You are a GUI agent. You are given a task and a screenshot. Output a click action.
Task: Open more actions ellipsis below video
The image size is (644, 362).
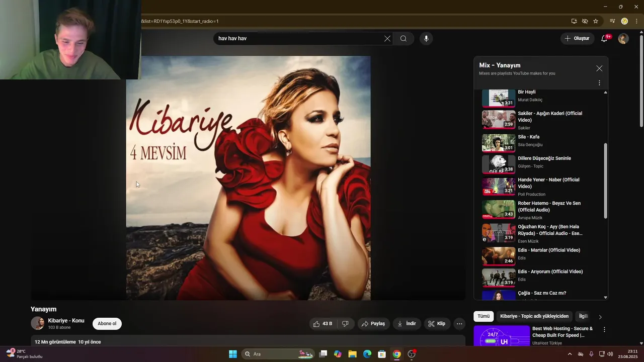(x=459, y=324)
